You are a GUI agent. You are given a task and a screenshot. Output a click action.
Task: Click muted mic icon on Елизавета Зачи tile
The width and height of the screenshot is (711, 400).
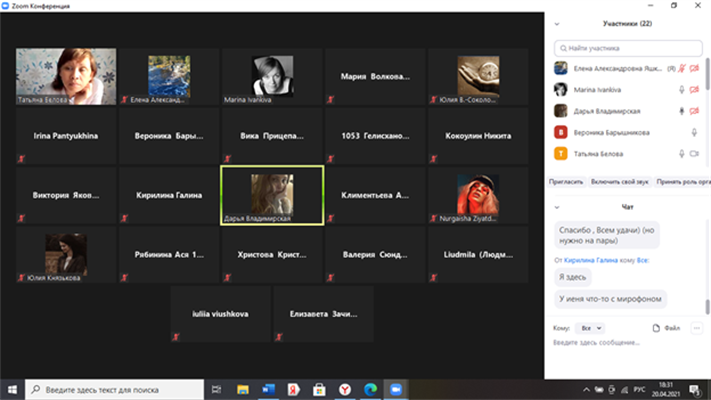pyautogui.click(x=279, y=337)
